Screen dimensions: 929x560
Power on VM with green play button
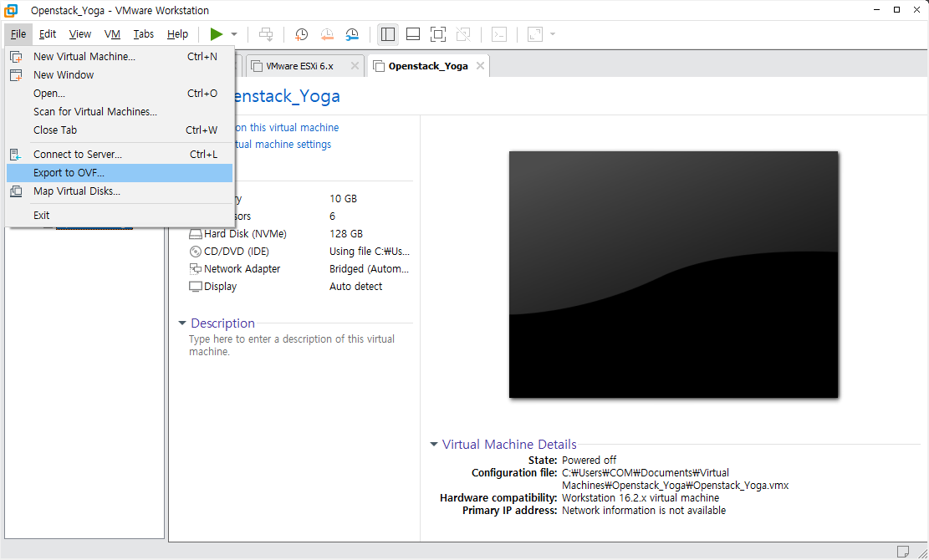click(x=217, y=34)
